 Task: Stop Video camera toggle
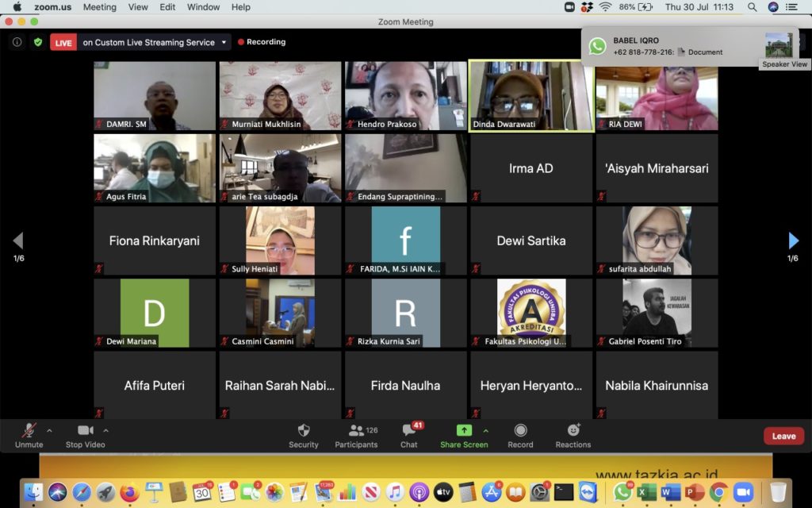click(85, 431)
